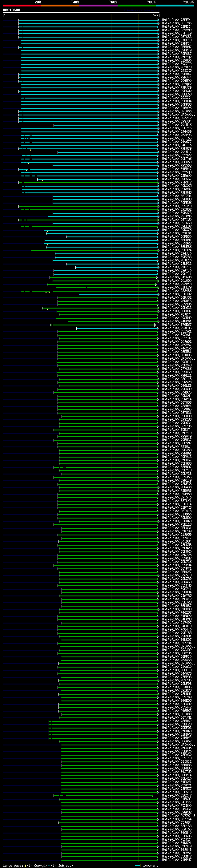Click label UniRef100_A9NUC9
Viewport: 197px width, 868px height.
(176, 149)
